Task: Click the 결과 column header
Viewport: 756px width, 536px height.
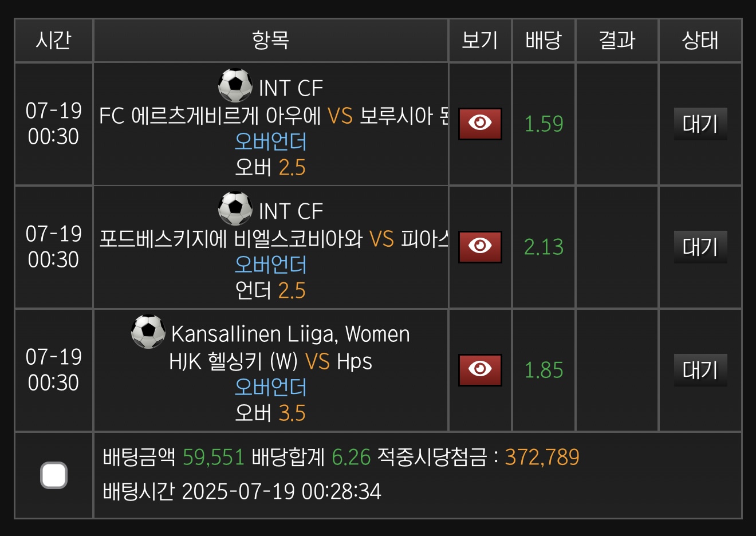Action: [617, 40]
